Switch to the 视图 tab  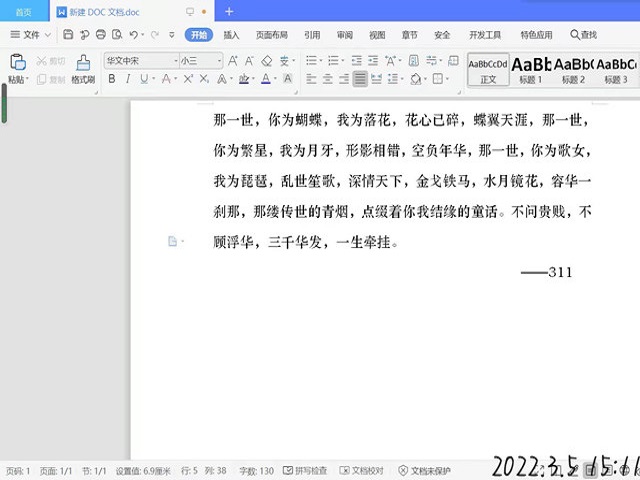pyautogui.click(x=377, y=35)
